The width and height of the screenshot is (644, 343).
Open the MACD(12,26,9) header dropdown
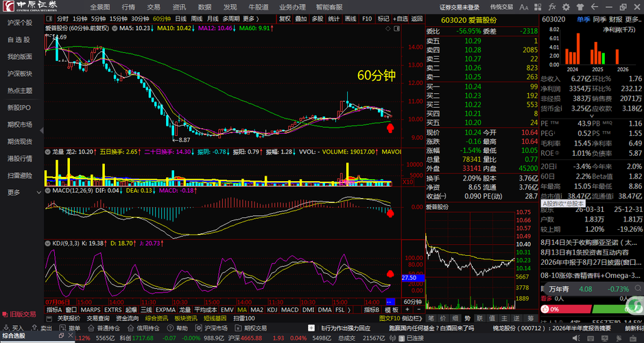point(47,191)
